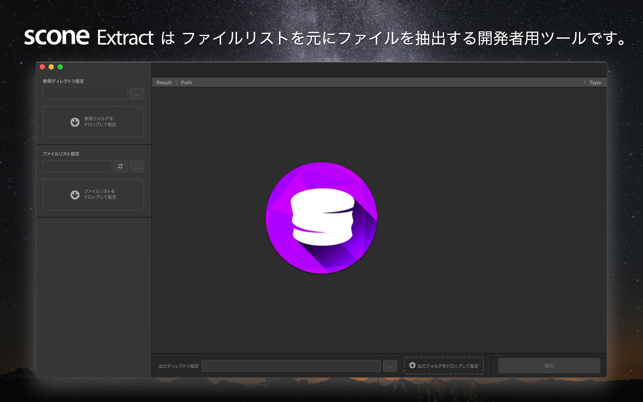643x402 pixels.
Task: Click the arrow icon in the ファイルリスト drop zone
Action: click(75, 194)
